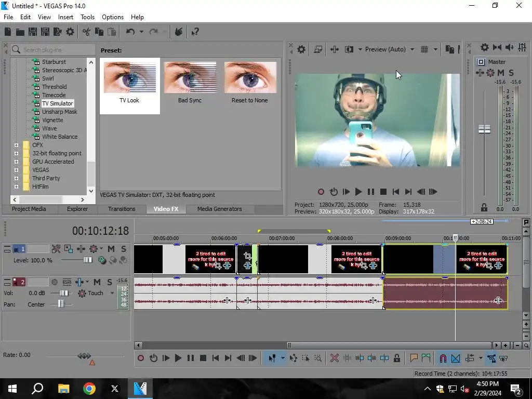This screenshot has height=399, width=532.
Task: Open the Tools menu
Action: [87, 17]
